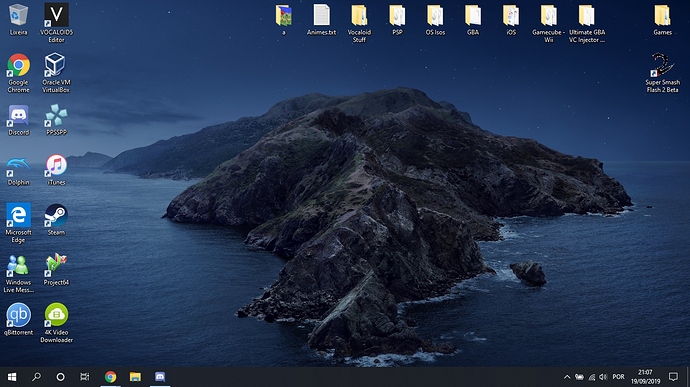
Task: Select the Dolphin emulator shortcut
Action: coord(18,170)
